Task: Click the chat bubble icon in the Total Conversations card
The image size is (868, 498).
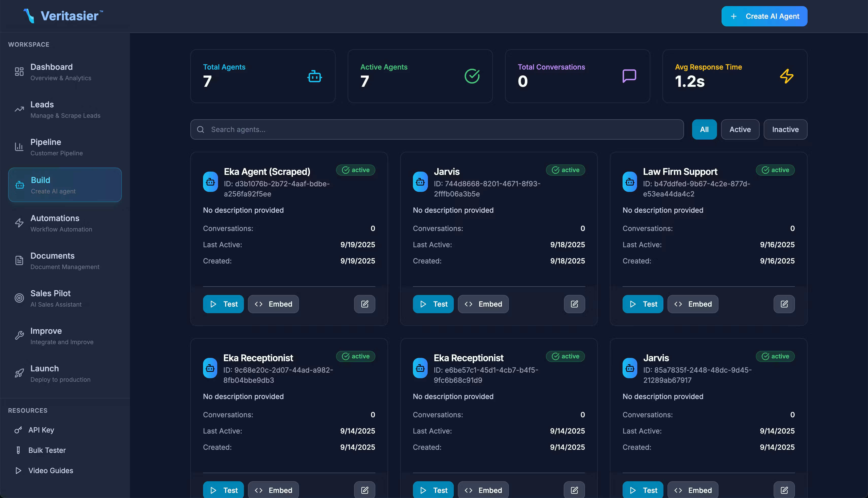Action: 629,76
